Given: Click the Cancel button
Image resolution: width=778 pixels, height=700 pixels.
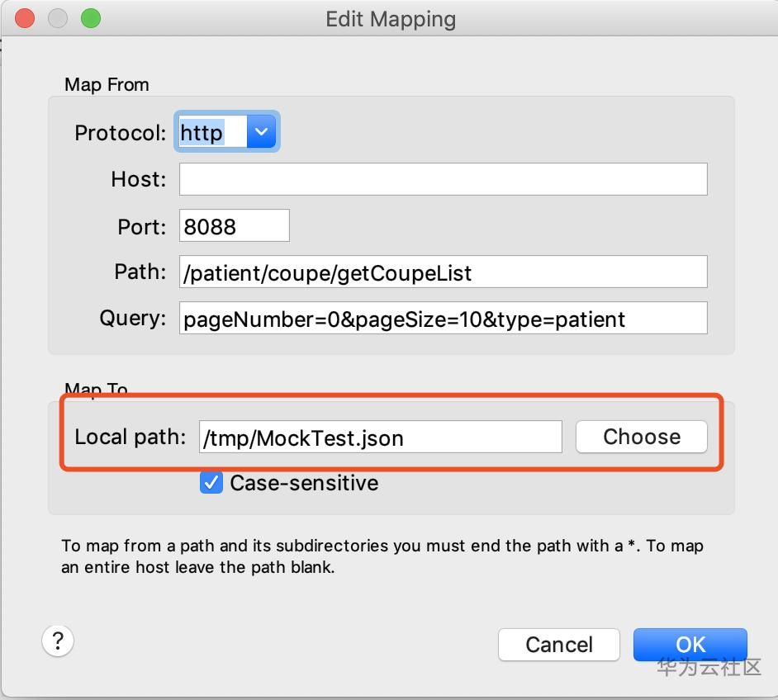Looking at the screenshot, I should coord(559,645).
